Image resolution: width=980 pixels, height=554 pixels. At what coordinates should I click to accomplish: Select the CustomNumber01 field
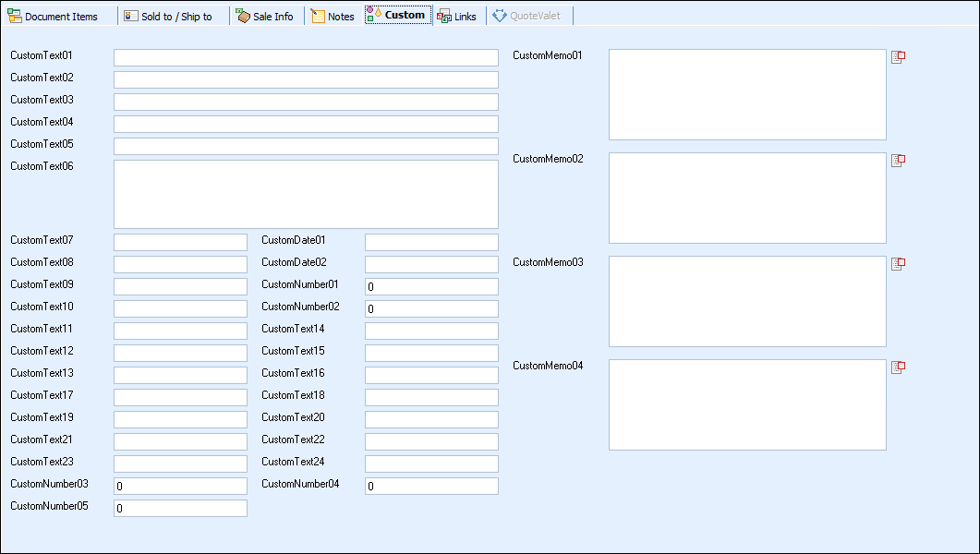pyautogui.click(x=431, y=287)
